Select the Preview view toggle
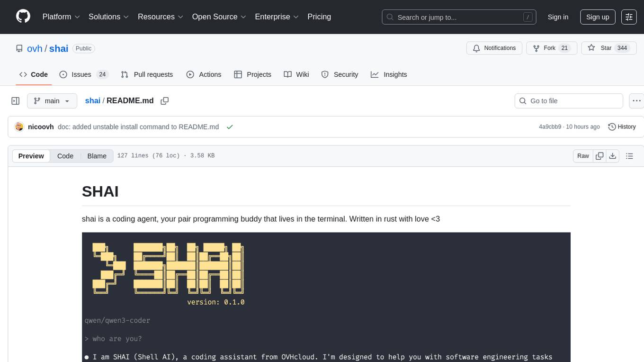This screenshot has height=362, width=644. 31,156
